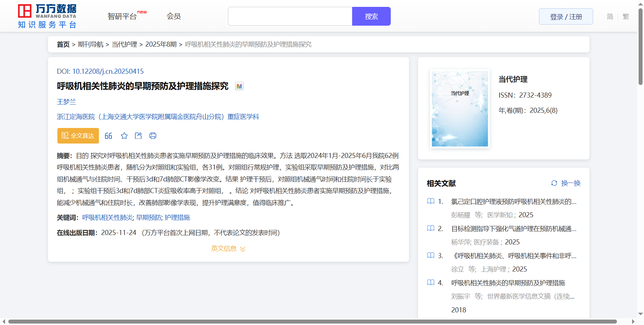
Task: Click the M badge beside the article title
Action: [239, 86]
